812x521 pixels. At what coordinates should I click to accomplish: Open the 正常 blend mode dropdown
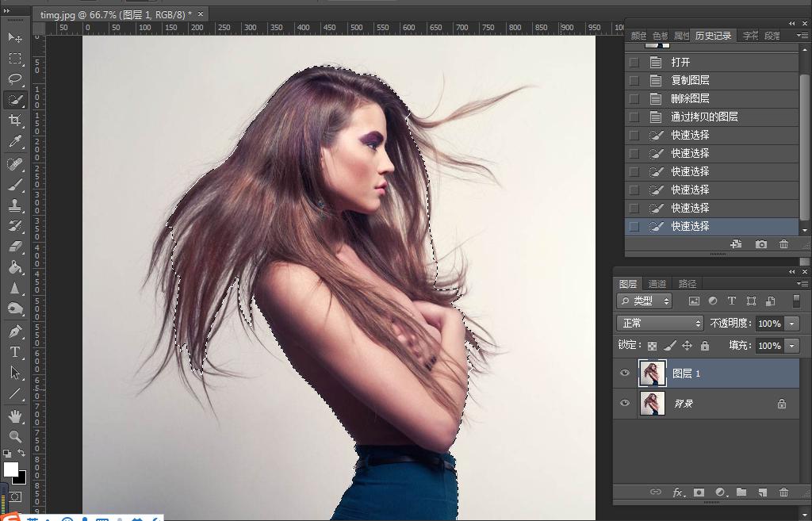(x=661, y=324)
